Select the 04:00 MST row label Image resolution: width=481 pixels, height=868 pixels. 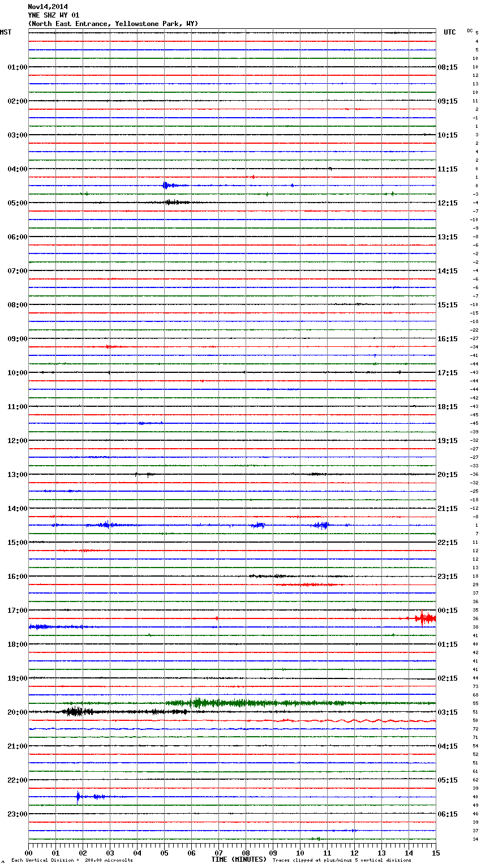(x=17, y=169)
